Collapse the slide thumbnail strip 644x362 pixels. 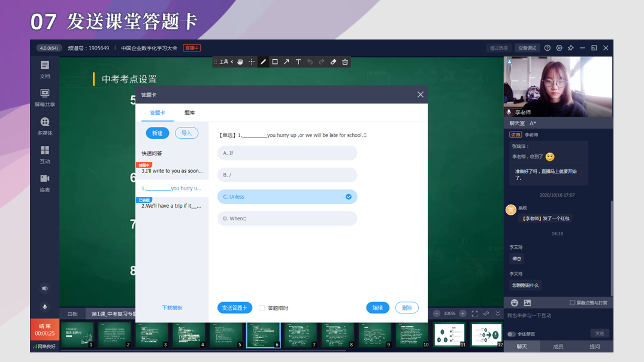pos(497,314)
